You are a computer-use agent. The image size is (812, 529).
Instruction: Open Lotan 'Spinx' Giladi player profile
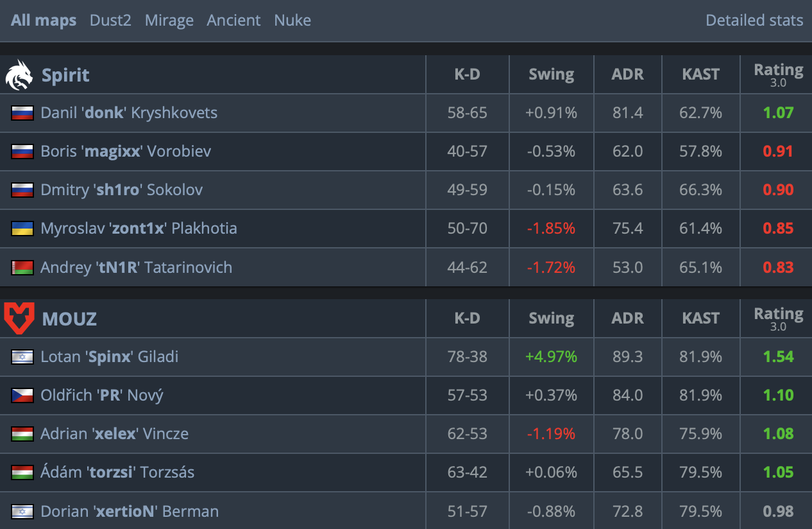(x=110, y=357)
